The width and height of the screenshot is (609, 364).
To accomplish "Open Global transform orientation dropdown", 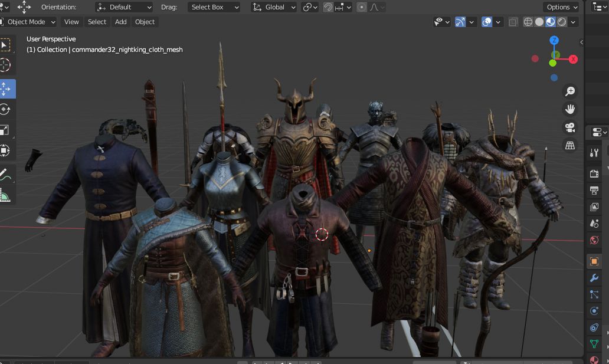I will point(273,8).
